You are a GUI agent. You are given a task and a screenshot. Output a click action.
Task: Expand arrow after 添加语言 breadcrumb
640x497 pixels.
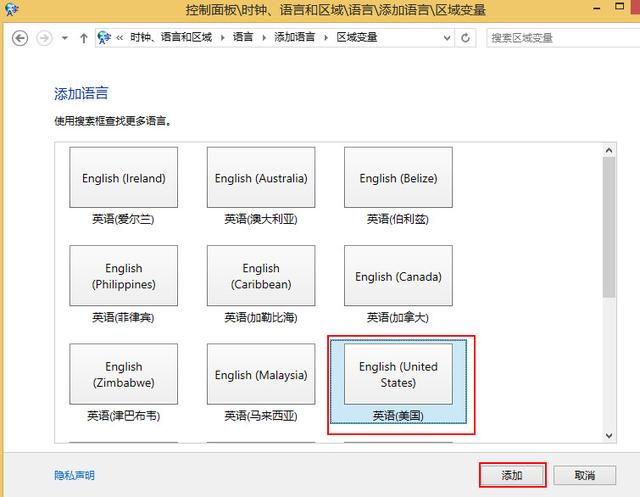pyautogui.click(x=326, y=38)
